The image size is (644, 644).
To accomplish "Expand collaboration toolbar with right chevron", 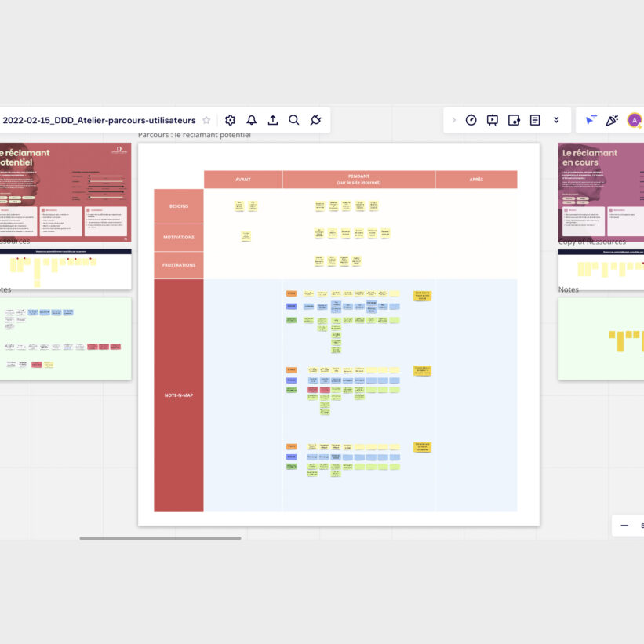I will click(x=453, y=120).
